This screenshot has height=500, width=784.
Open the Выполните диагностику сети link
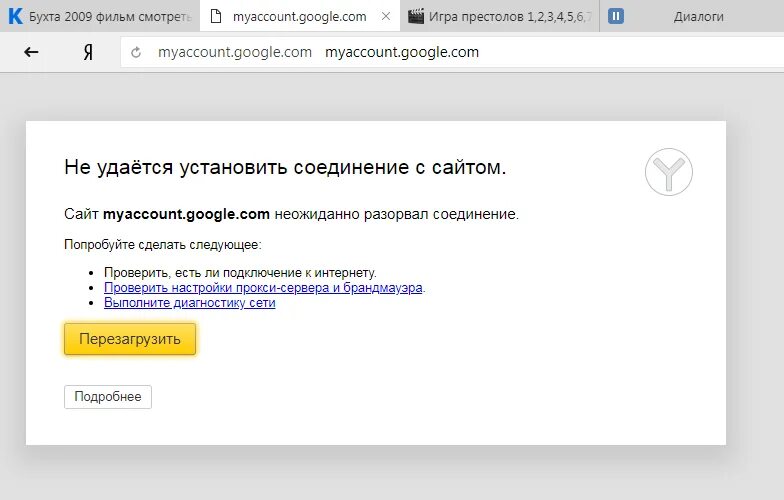tap(190, 302)
